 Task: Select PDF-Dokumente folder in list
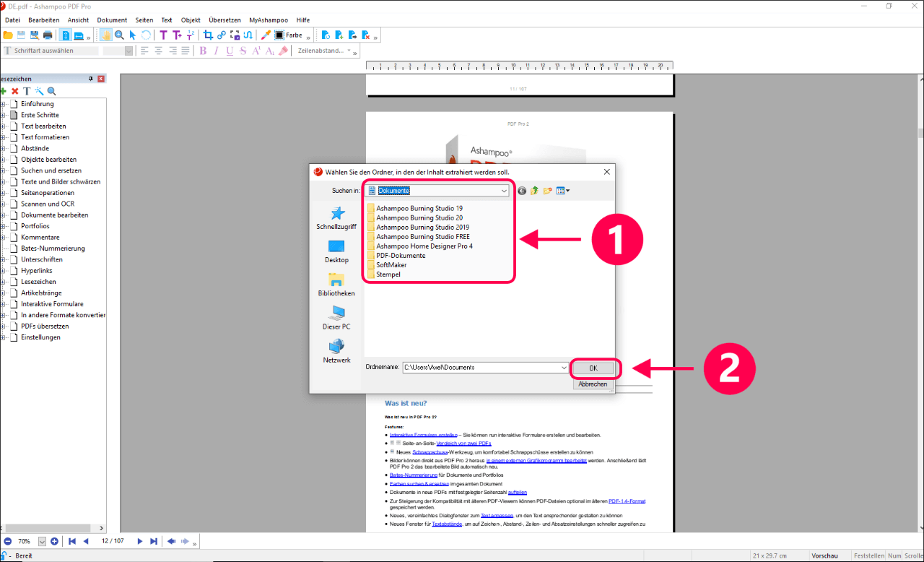coord(396,256)
